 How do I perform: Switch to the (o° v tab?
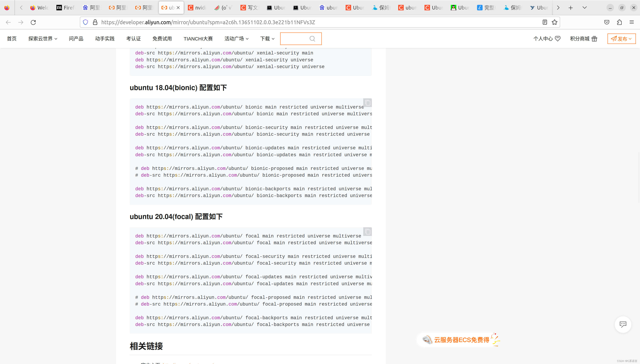pos(223,8)
